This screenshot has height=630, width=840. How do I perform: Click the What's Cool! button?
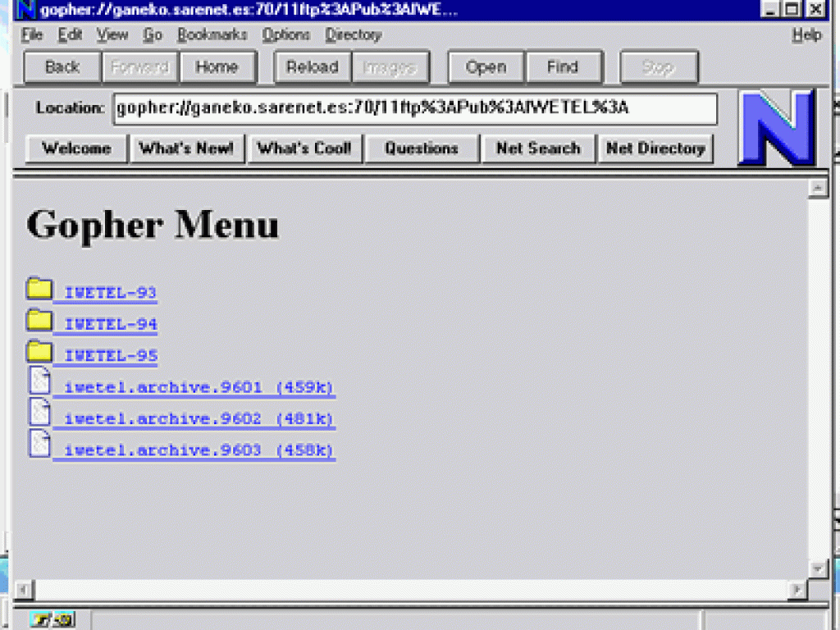305,148
